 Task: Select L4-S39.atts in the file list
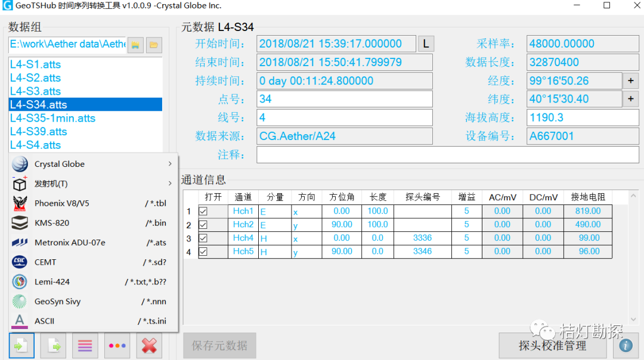(85, 131)
